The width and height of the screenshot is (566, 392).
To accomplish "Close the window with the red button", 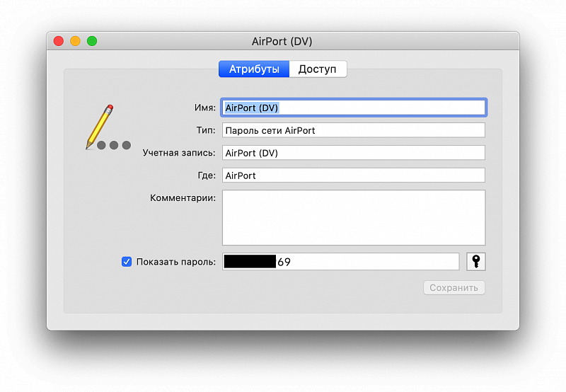I will (x=59, y=41).
